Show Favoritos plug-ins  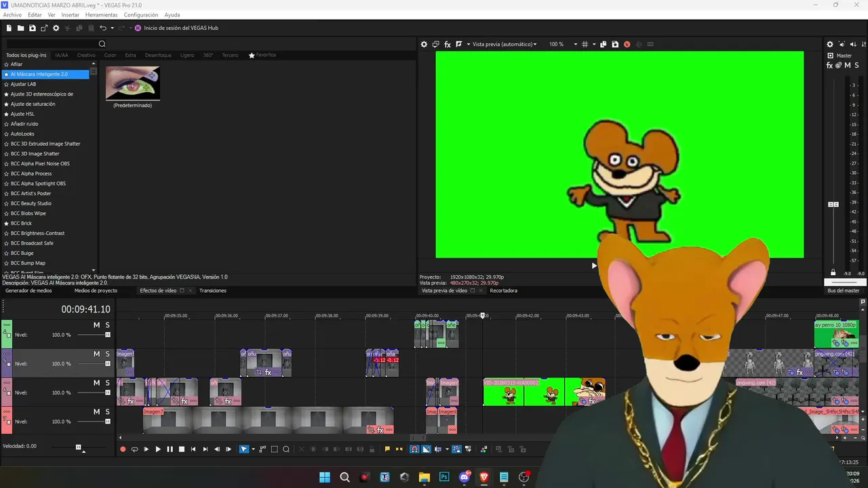point(262,55)
